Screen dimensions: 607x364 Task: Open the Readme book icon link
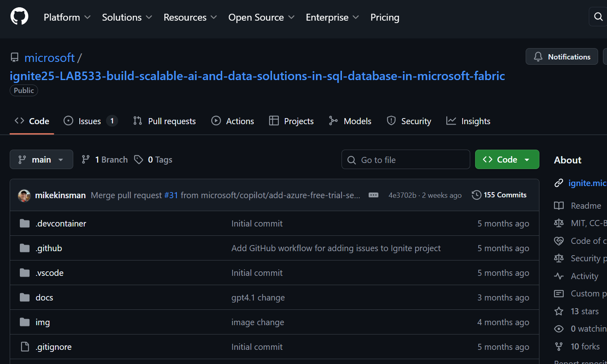tap(559, 206)
